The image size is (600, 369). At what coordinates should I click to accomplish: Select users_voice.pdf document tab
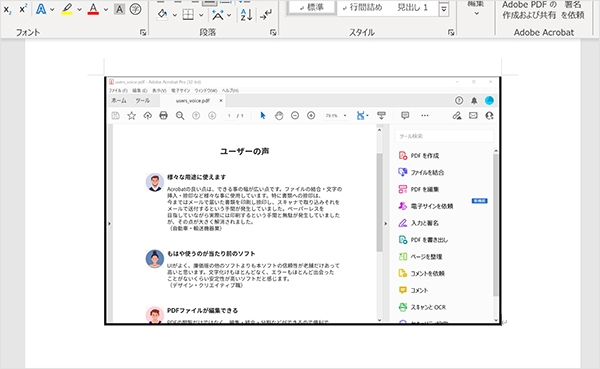[x=192, y=101]
